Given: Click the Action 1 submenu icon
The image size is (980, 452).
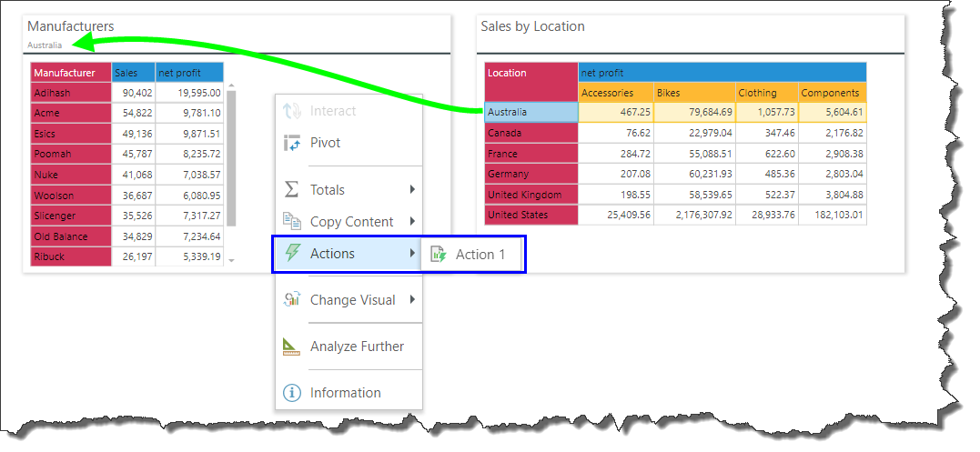Looking at the screenshot, I should 438,255.
